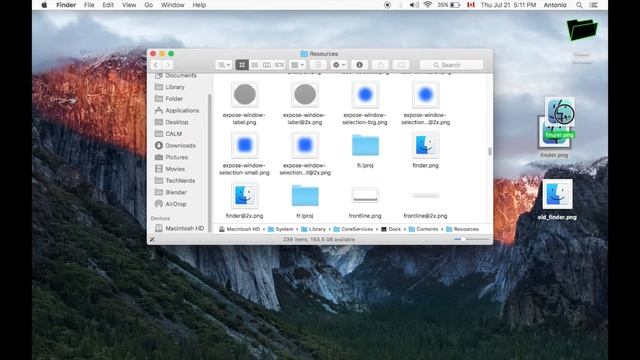Go forward in Finder history
The image size is (640, 360).
pyautogui.click(x=167, y=65)
